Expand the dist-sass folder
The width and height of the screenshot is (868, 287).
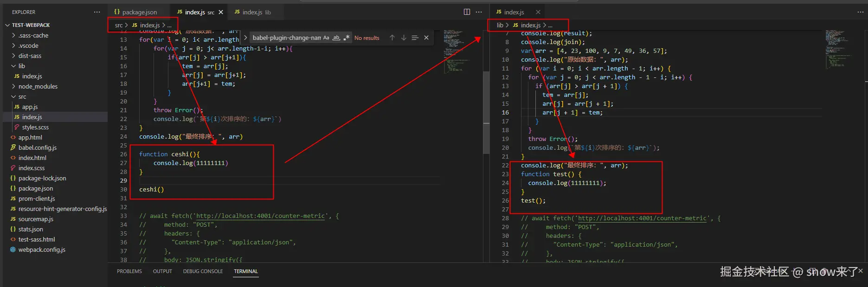click(30, 56)
